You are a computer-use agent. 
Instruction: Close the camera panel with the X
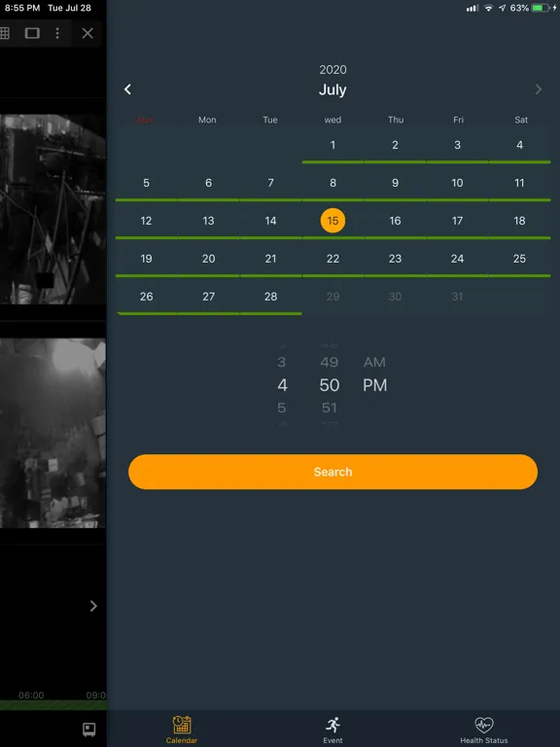[x=87, y=33]
